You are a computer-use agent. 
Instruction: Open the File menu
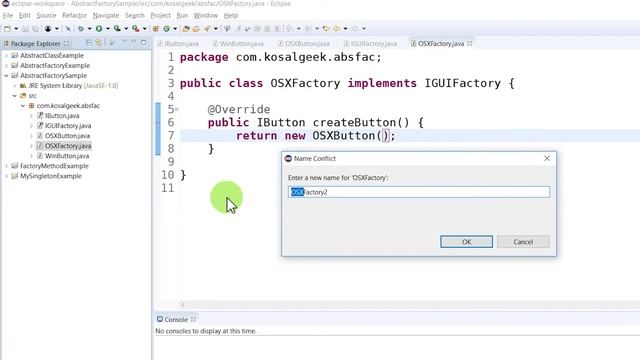(x=8, y=16)
